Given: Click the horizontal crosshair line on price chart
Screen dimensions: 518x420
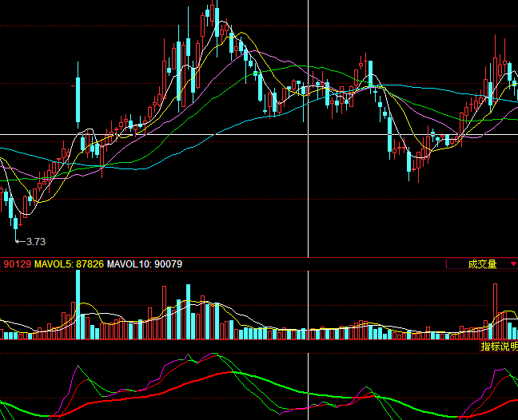Looking at the screenshot, I should pos(259,134).
